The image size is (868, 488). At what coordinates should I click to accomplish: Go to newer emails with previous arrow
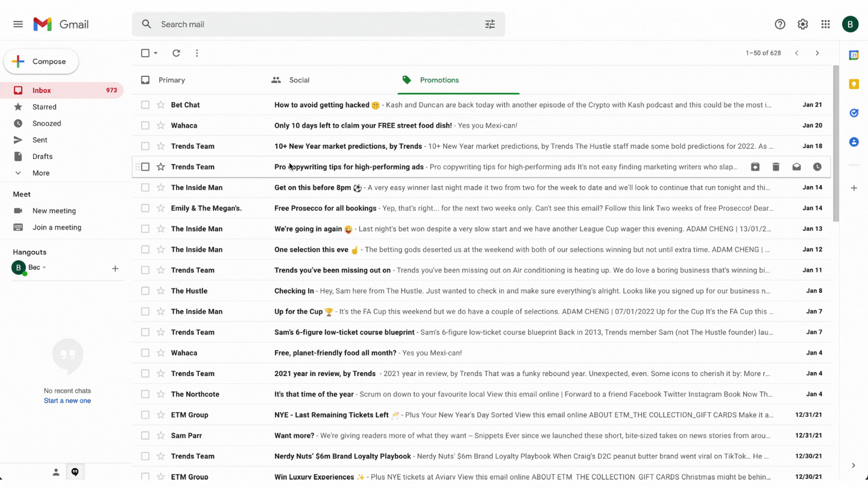(797, 53)
